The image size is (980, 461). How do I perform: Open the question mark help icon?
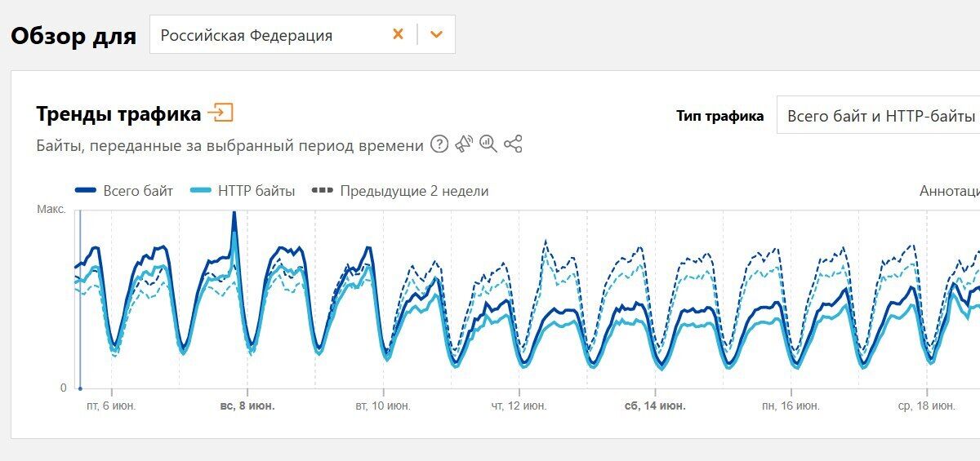tap(439, 144)
